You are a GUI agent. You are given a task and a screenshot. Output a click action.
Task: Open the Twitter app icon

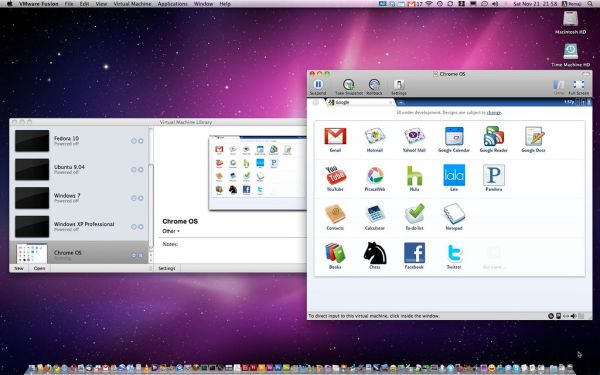coord(454,256)
